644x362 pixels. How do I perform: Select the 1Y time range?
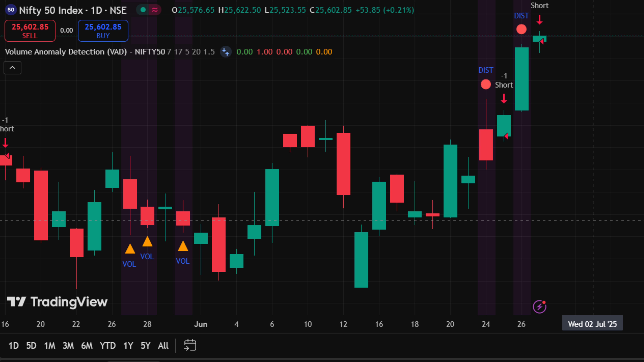point(128,346)
